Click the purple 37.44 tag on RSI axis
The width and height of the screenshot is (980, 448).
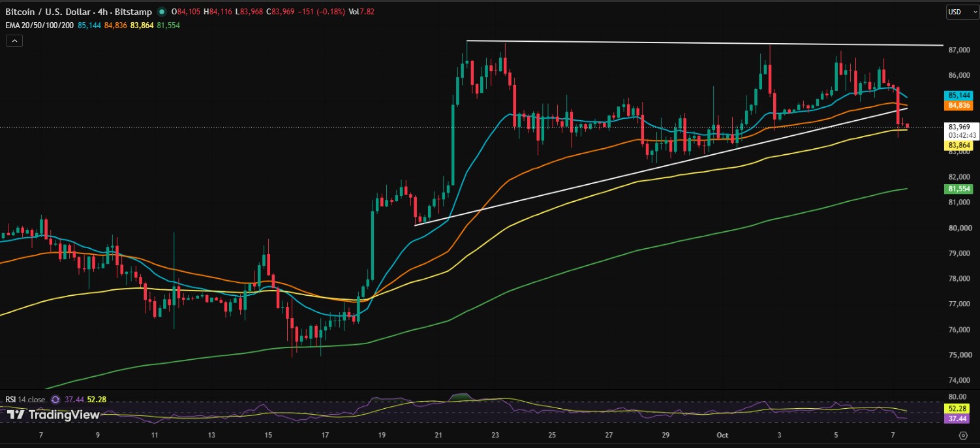(956, 418)
